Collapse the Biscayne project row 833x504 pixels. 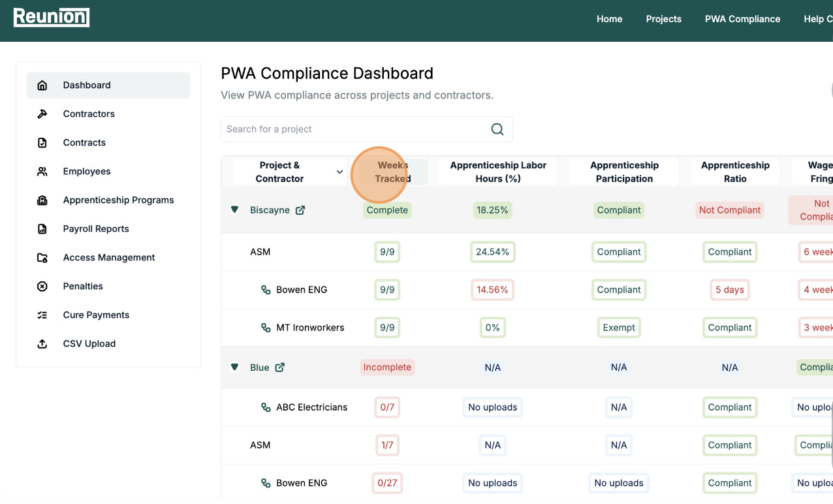click(234, 210)
